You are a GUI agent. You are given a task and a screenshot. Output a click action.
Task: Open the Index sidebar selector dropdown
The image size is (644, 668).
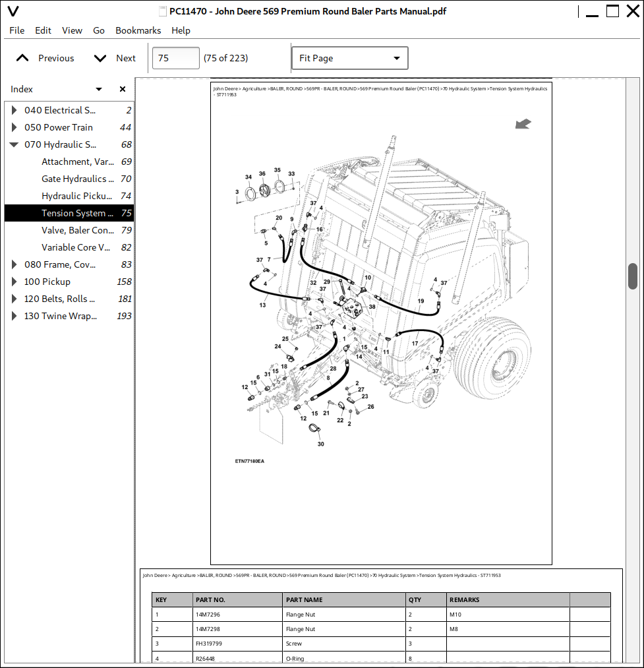99,89
